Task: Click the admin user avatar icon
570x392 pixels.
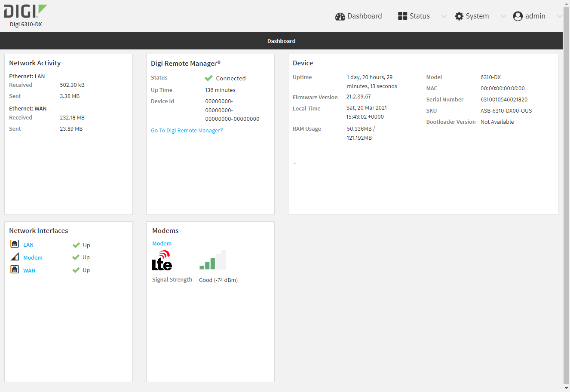Action: tap(518, 16)
